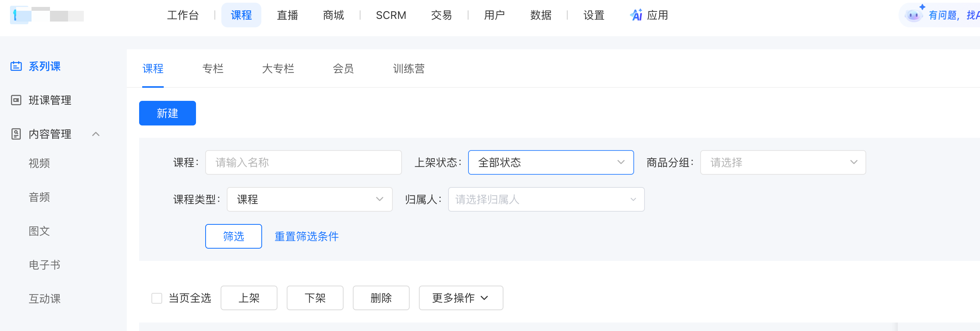Screen dimensions: 980x331
Task: Go to 交易 in the top navigation
Action: tap(441, 15)
